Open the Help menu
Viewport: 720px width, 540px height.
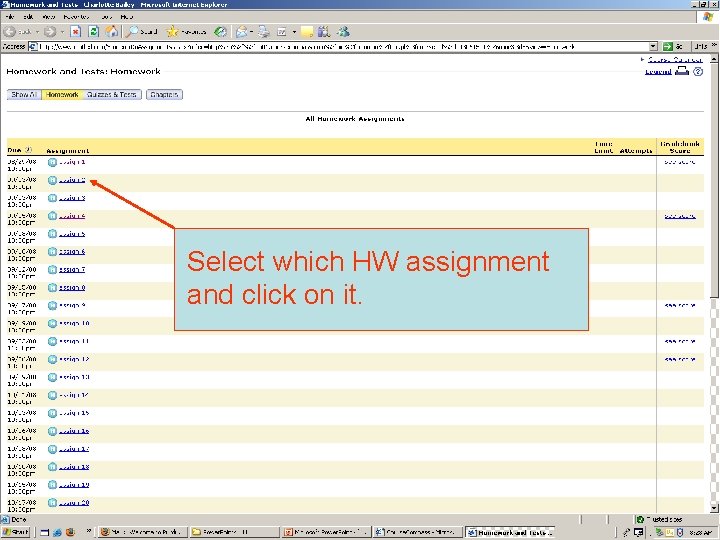coord(127,17)
